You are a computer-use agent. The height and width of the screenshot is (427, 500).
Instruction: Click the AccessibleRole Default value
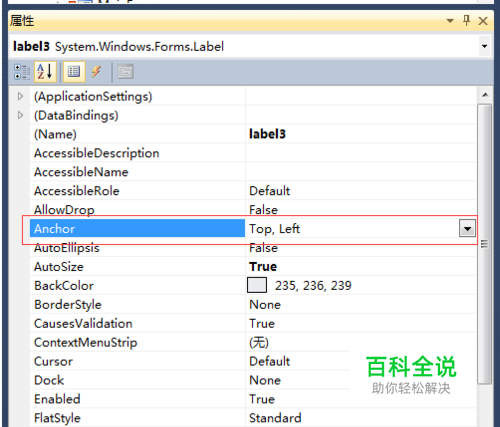270,191
